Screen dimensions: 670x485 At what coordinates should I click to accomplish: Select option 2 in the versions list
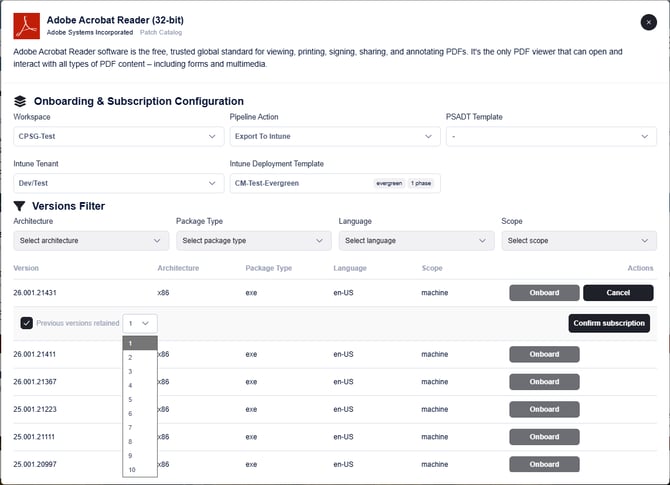click(140, 357)
